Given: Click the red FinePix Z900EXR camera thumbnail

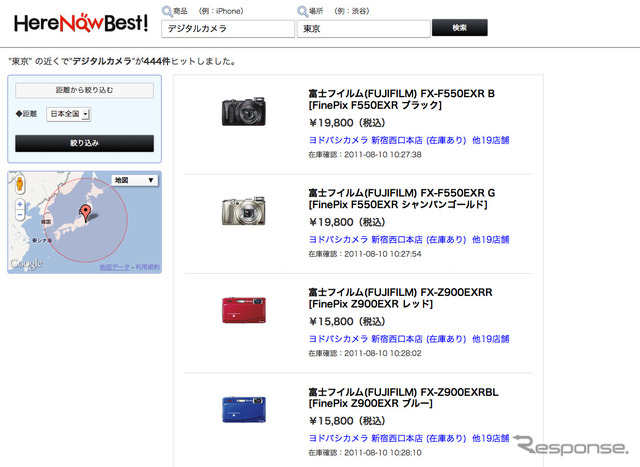Looking at the screenshot, I should tap(244, 310).
